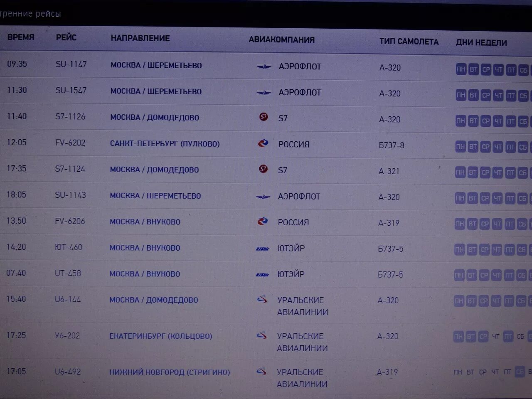Click highlighted СБ badge in U6-492 row

(520, 372)
